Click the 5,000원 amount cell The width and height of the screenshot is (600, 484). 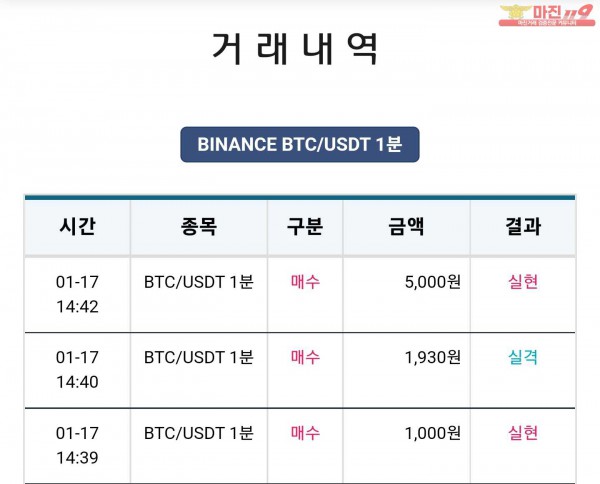click(432, 282)
